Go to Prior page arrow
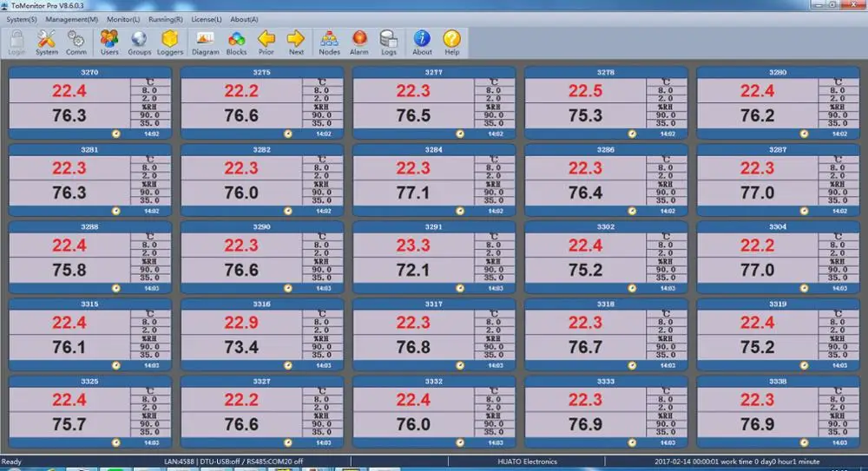 (x=266, y=41)
